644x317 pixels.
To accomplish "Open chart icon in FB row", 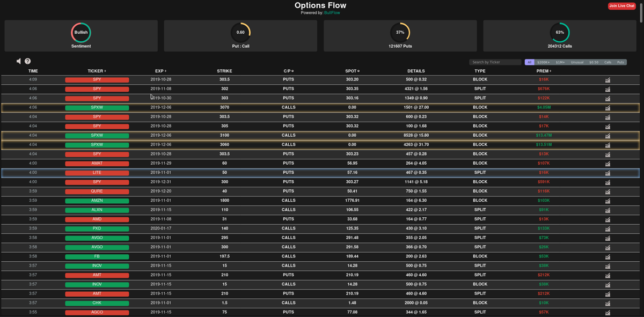I will point(608,257).
